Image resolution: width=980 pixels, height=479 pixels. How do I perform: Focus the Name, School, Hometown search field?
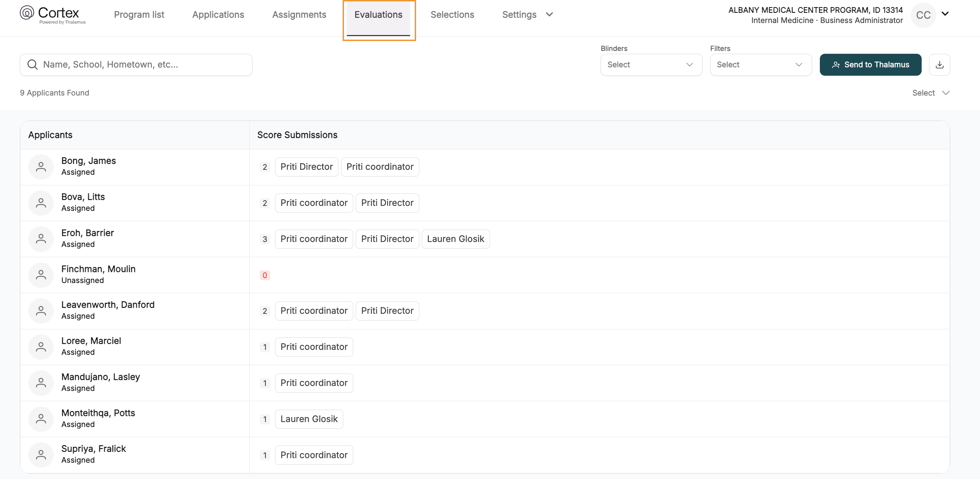click(136, 65)
